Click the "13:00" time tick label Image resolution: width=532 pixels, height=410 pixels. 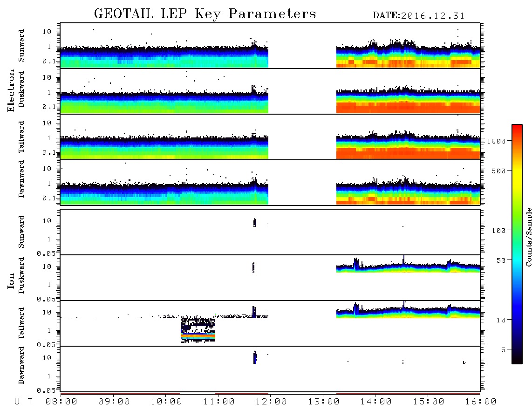(324, 402)
